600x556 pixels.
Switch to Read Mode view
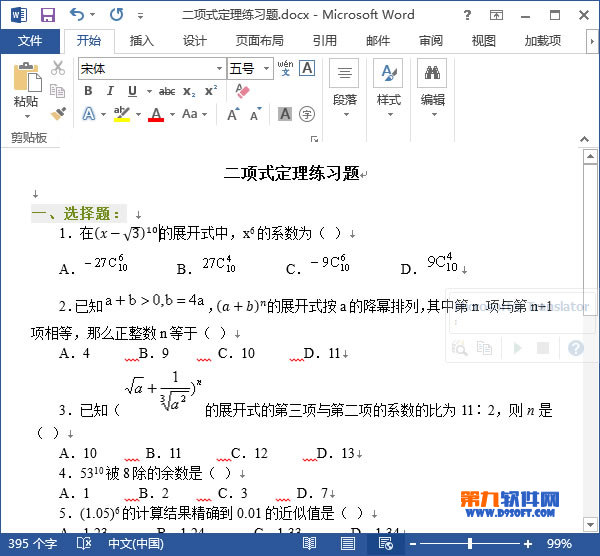[309, 543]
